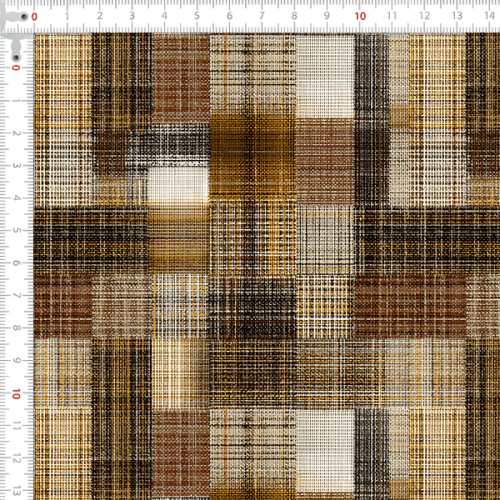Click number 11 on the top ruler
The image size is (500, 500).
[x=392, y=16]
